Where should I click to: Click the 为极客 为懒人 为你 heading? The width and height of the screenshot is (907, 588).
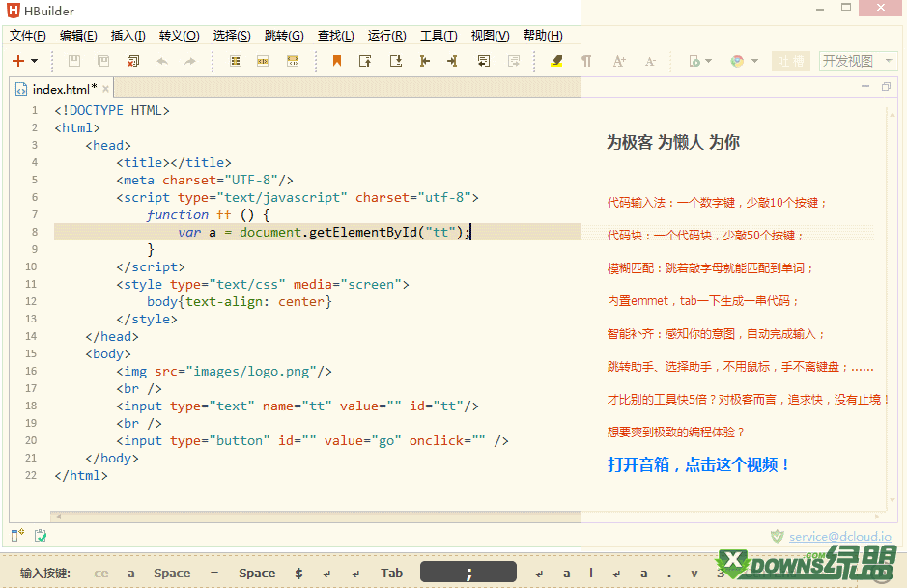coord(672,142)
